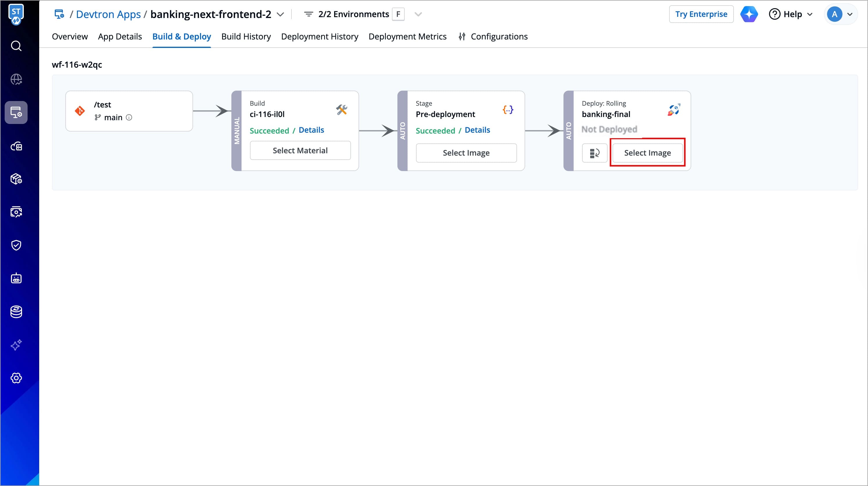Screen dimensions: 868x486
Task: Click the deployment config compare icon button
Action: pyautogui.click(x=595, y=153)
